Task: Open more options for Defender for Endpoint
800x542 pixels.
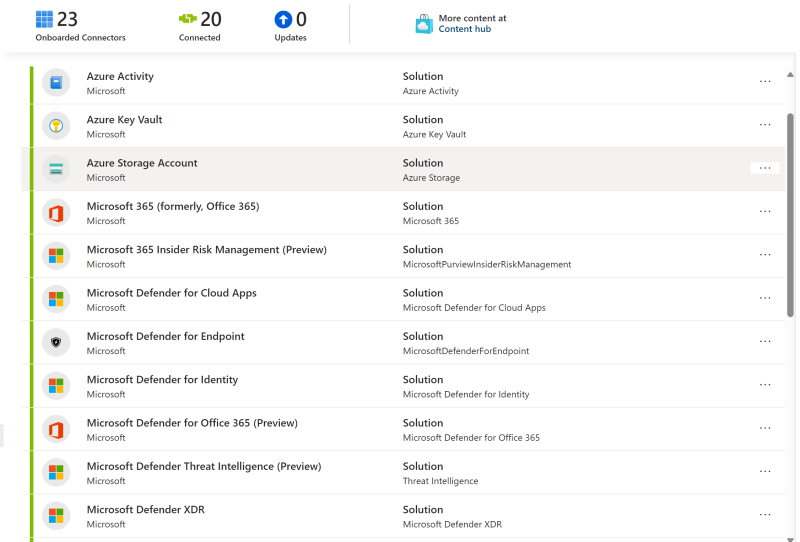Action: tap(765, 341)
